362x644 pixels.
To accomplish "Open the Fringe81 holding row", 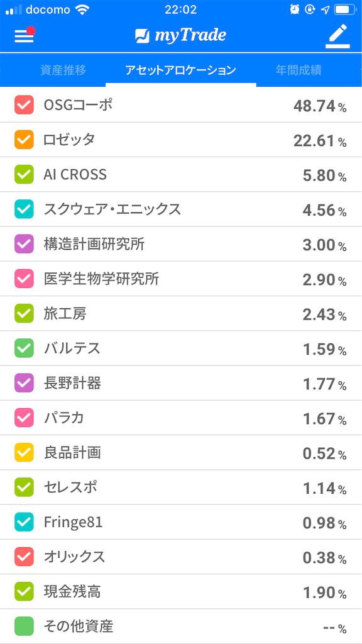I will tap(181, 521).
